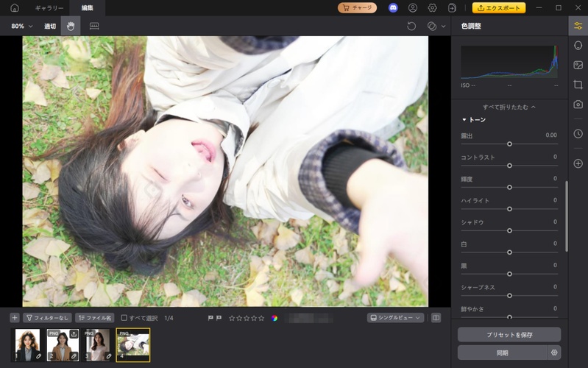Click the reset/undo rotation icon
Screen dimensions: 588x368
[411, 26]
